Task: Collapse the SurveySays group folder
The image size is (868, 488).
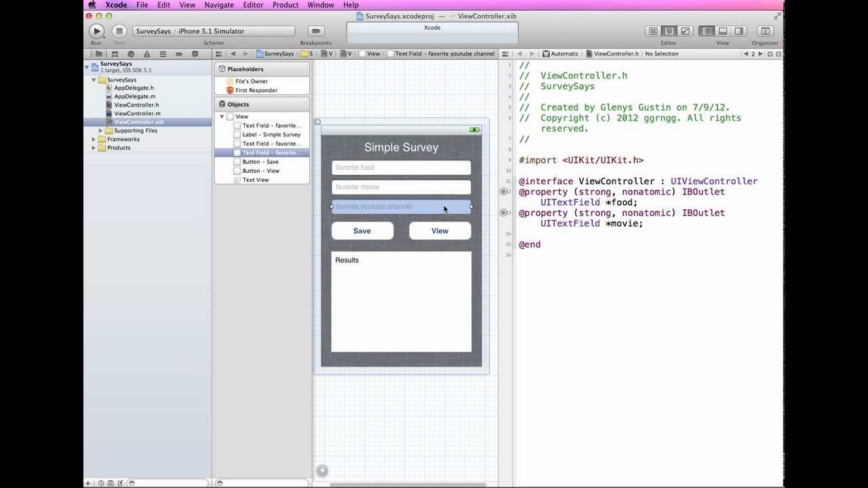Action: (x=94, y=80)
